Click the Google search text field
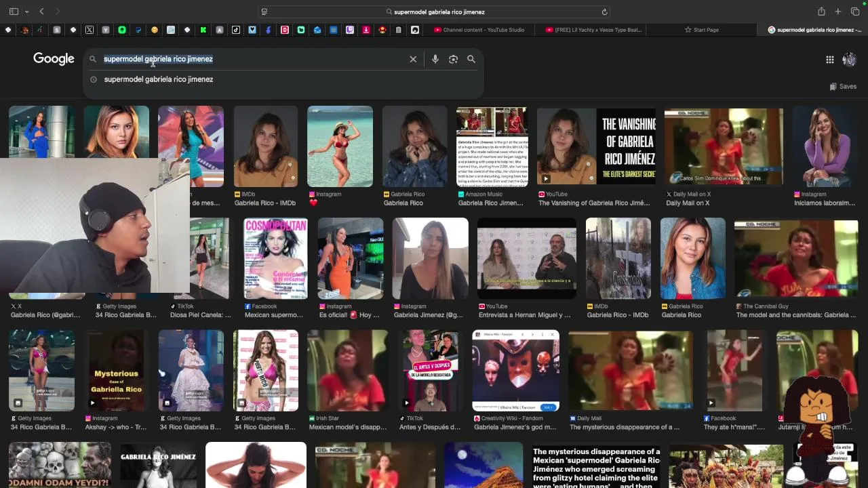The image size is (868, 488). (x=254, y=59)
